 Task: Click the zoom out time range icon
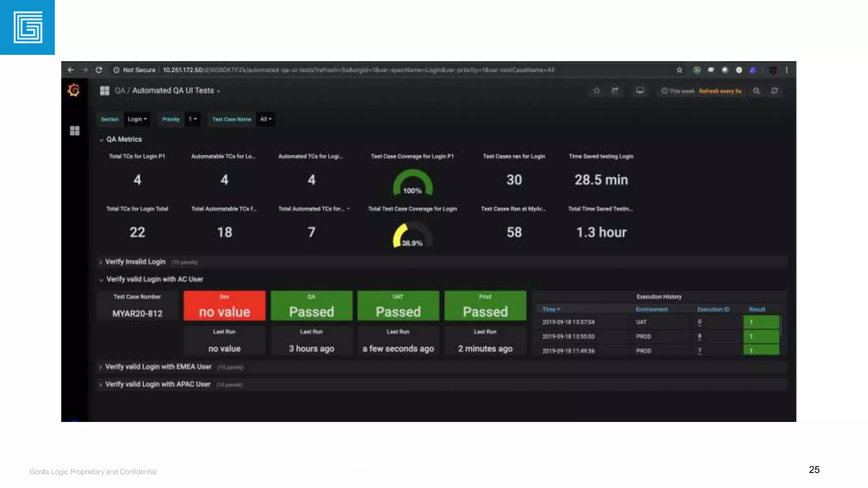coord(757,91)
